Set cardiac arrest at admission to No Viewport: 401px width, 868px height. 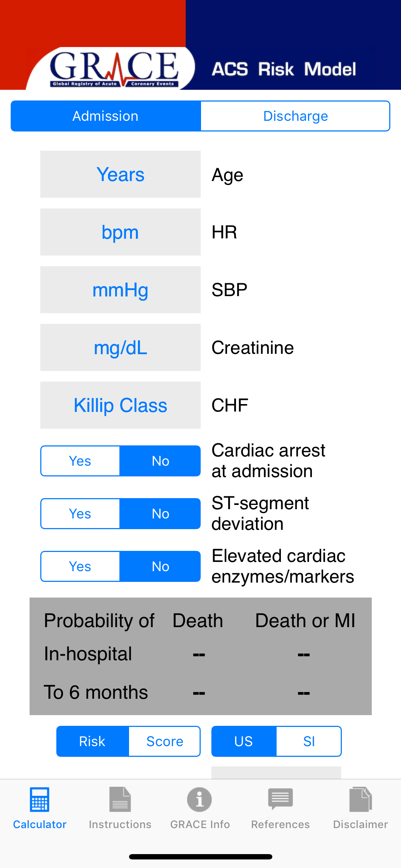pyautogui.click(x=160, y=461)
